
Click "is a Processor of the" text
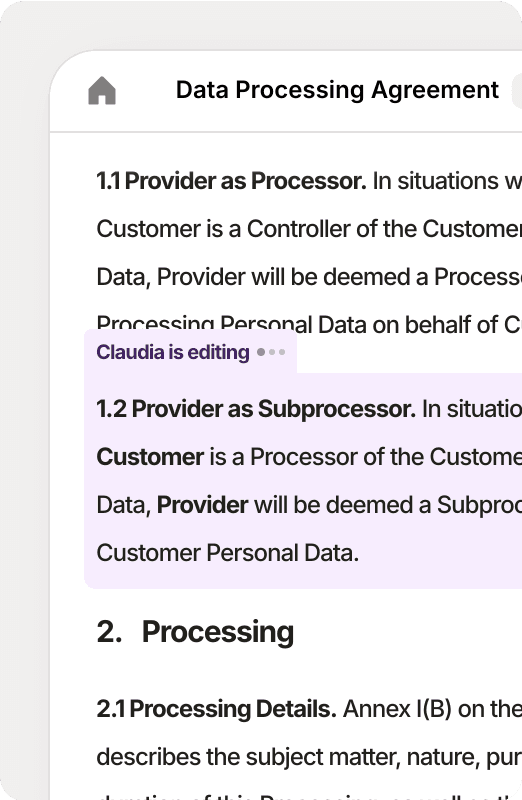[x=317, y=457]
